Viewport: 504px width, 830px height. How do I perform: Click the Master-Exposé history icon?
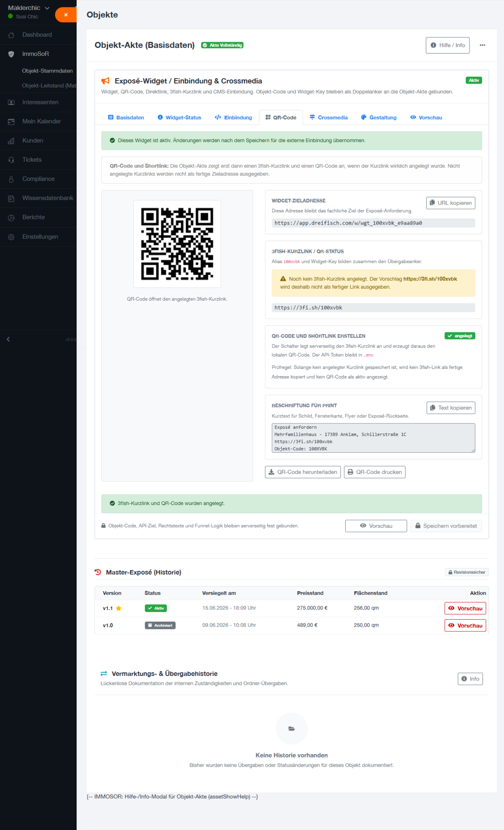click(x=98, y=572)
